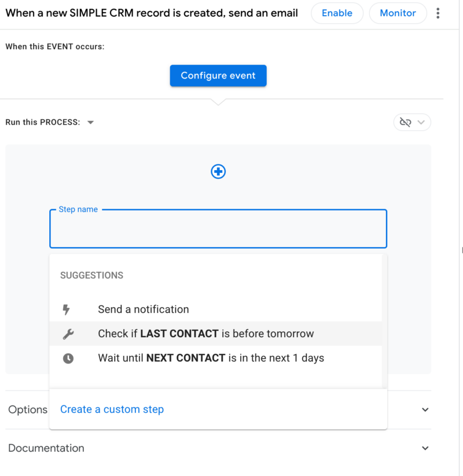Click the Enable button
The width and height of the screenshot is (463, 476).
[337, 13]
